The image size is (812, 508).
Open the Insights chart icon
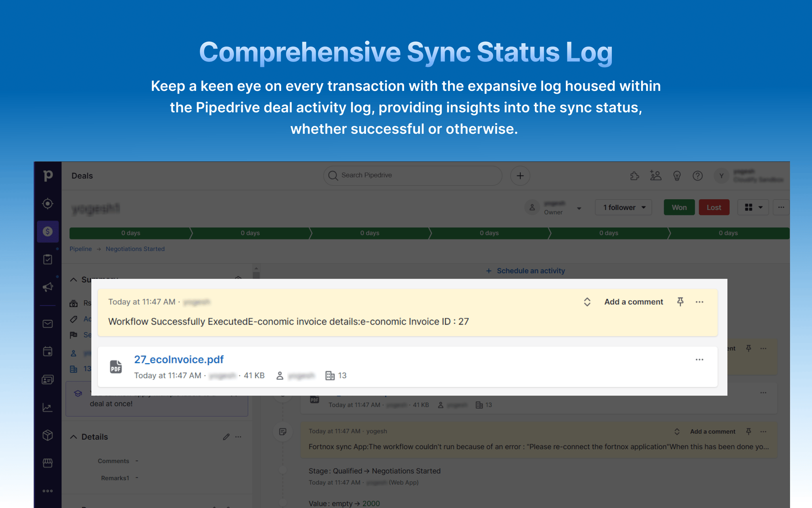tap(47, 408)
